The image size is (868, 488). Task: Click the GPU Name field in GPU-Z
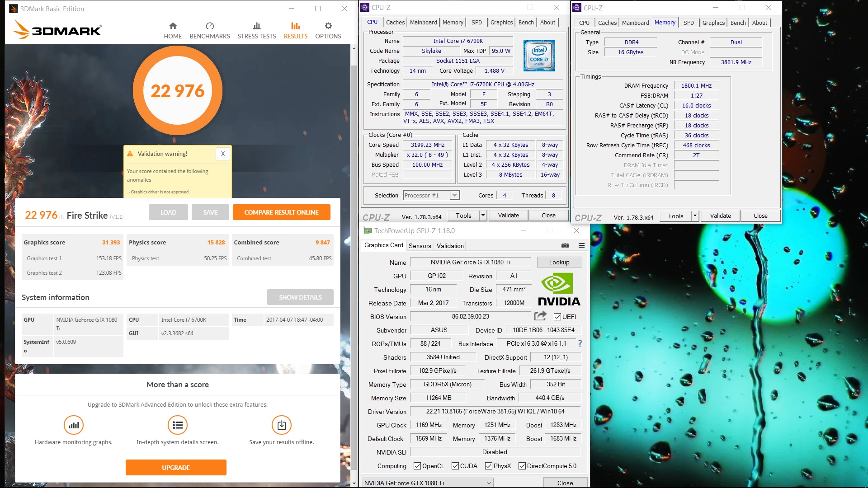470,262
